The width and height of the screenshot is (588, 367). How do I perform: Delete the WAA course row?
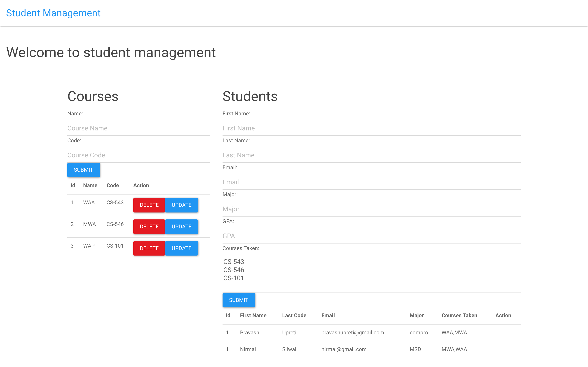[x=149, y=205]
